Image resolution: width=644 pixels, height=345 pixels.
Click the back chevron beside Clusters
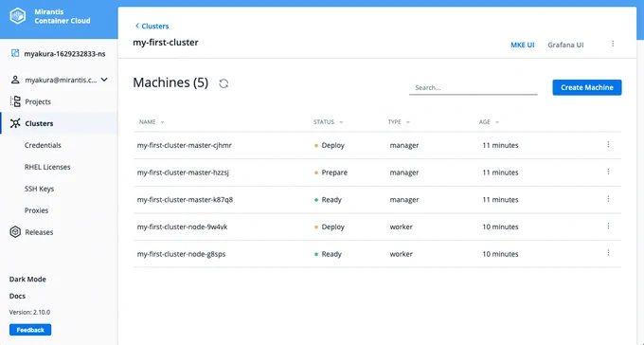tap(137, 26)
